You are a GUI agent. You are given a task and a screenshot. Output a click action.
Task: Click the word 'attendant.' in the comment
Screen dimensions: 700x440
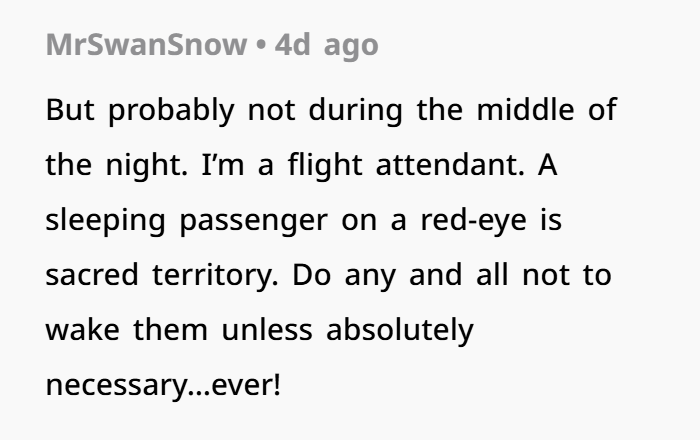450,165
